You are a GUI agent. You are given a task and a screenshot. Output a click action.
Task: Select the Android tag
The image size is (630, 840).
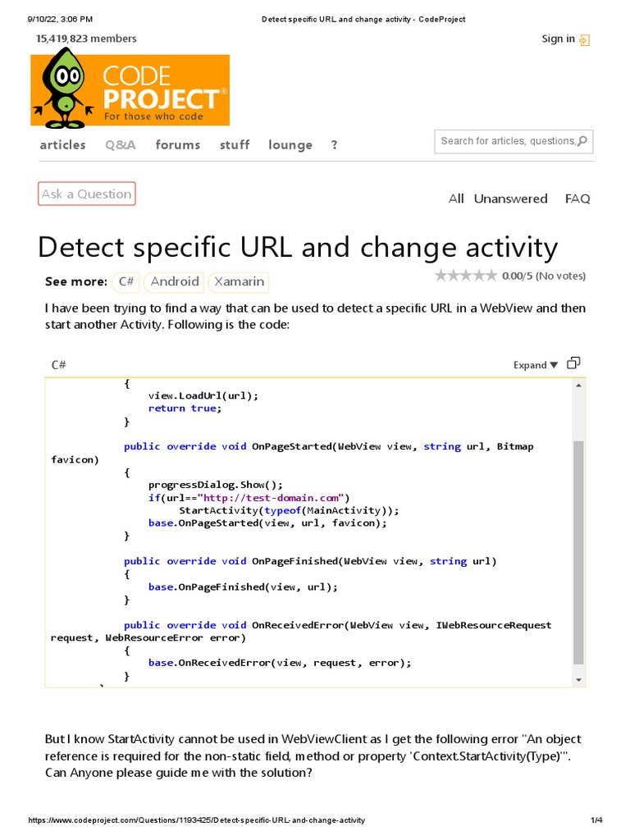point(174,282)
